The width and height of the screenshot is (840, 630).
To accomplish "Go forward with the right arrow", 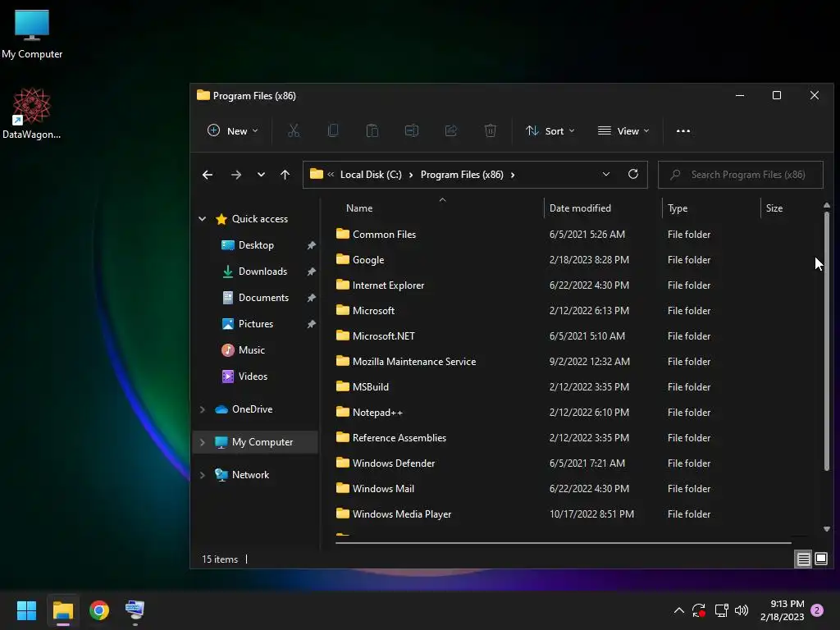I will pos(235,175).
